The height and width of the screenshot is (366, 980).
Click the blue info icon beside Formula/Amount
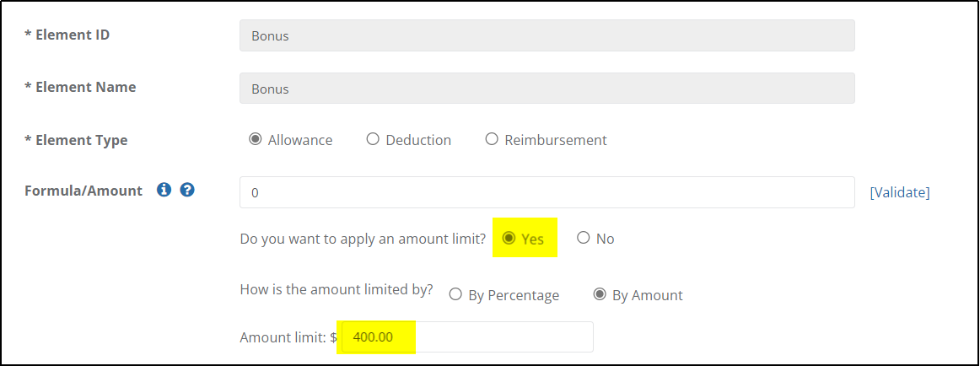164,190
